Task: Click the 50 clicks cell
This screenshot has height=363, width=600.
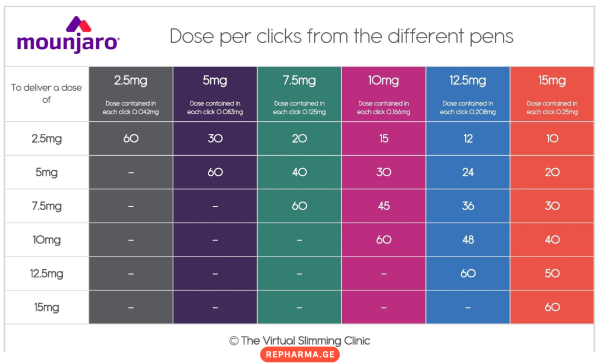Action: pos(552,273)
